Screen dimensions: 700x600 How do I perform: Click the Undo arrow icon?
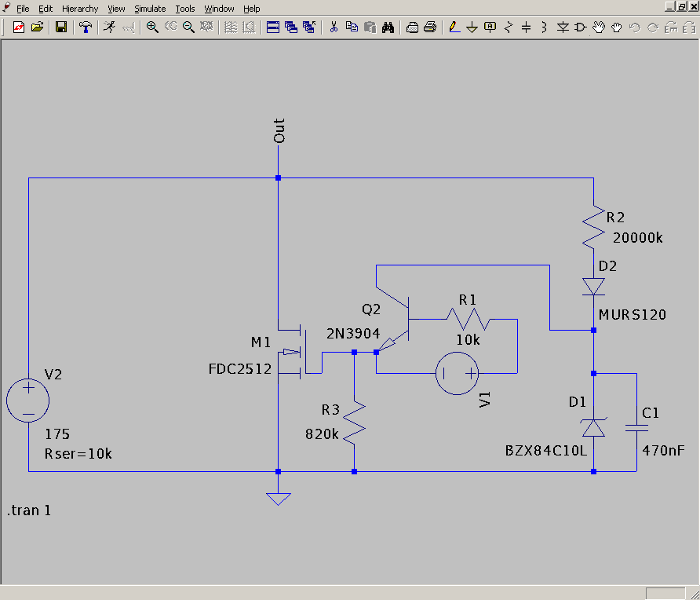click(x=634, y=27)
